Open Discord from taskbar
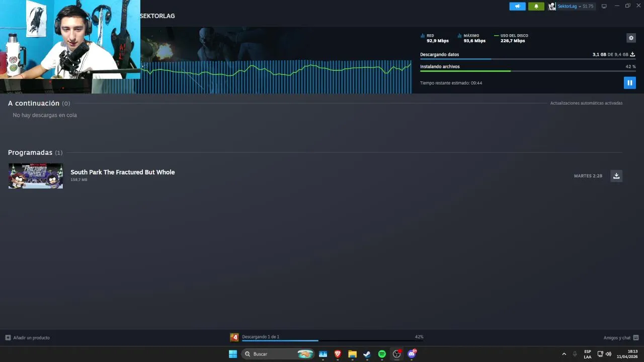 (412, 354)
